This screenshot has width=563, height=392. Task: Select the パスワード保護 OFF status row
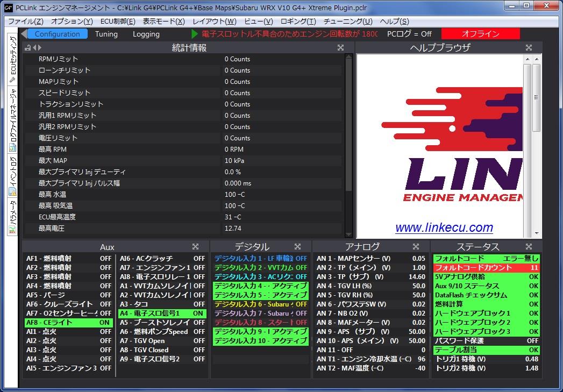[x=487, y=341]
